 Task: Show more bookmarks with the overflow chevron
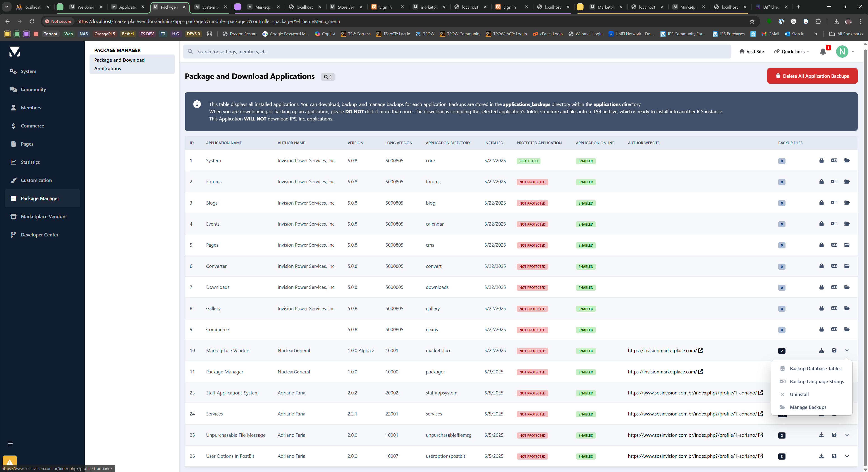click(815, 34)
